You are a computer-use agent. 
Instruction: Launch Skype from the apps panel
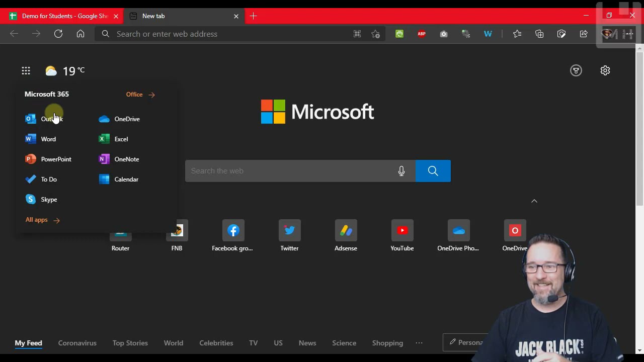pyautogui.click(x=41, y=200)
